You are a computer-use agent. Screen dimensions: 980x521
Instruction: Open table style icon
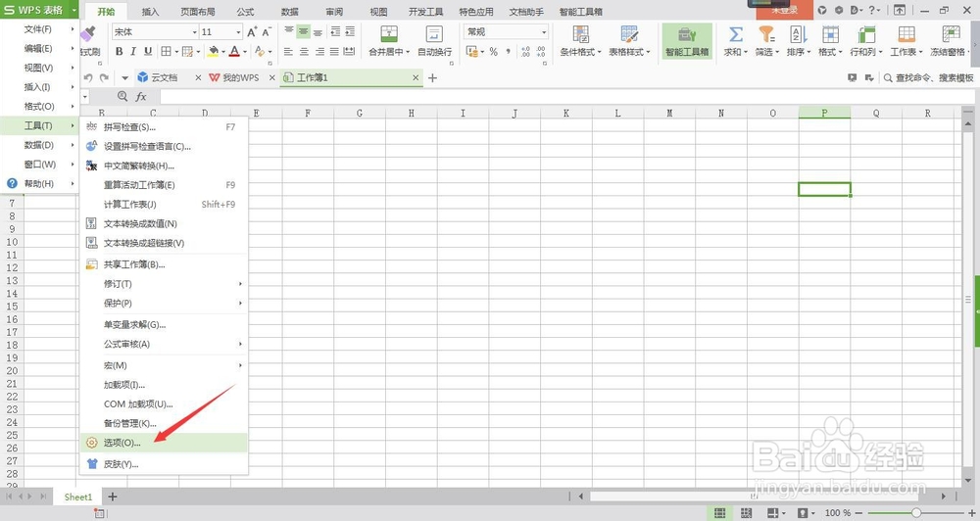629,34
